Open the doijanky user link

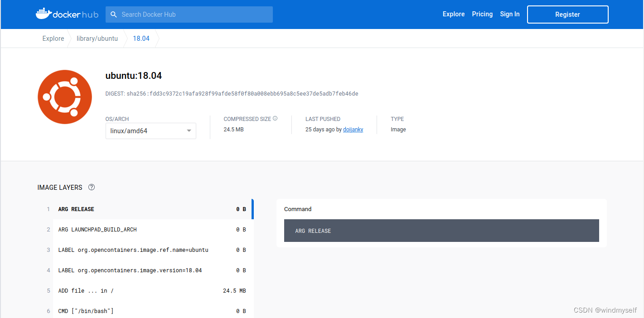pyautogui.click(x=353, y=130)
